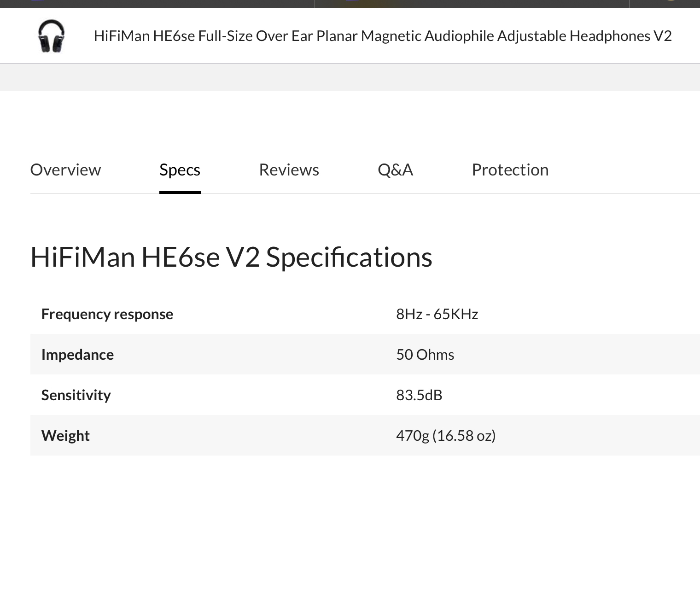View the Protection tab
This screenshot has width=700, height=602.
tap(510, 170)
